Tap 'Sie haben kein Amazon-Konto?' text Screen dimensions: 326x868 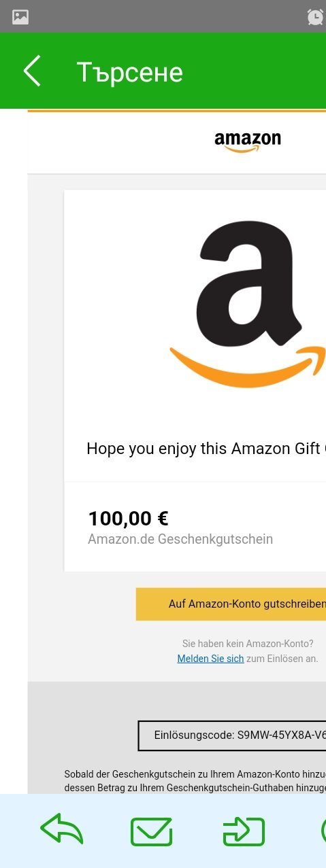248,644
